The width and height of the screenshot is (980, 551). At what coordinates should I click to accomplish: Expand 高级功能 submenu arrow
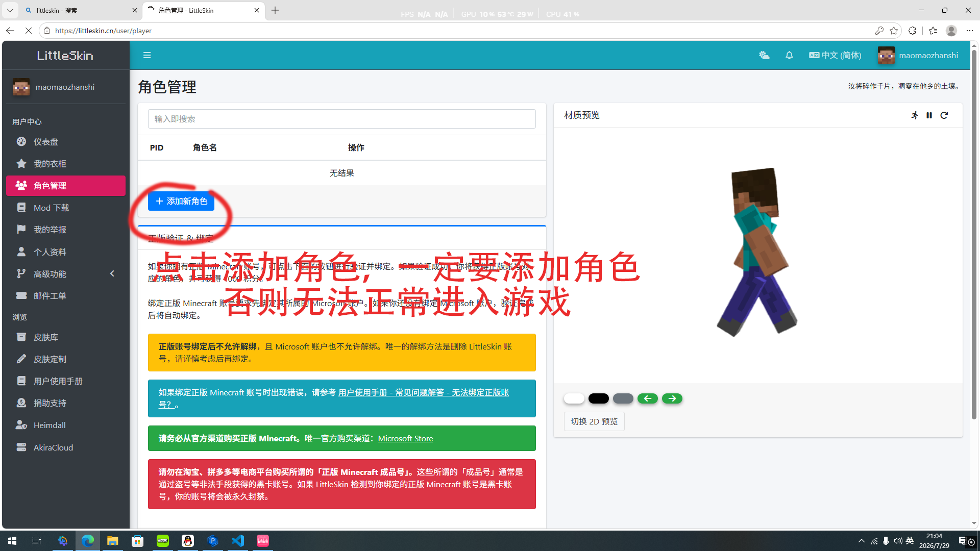(x=112, y=274)
